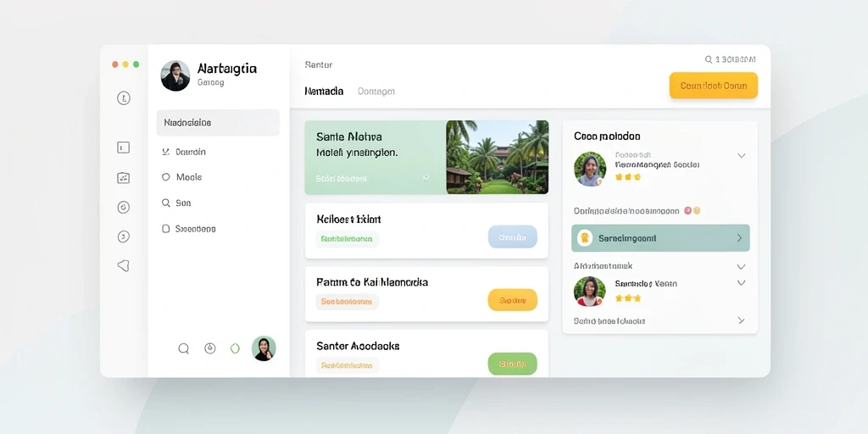Viewport: 868px width, 434px height.
Task: Open the chart icon in the left rail
Action: pyautogui.click(x=124, y=178)
